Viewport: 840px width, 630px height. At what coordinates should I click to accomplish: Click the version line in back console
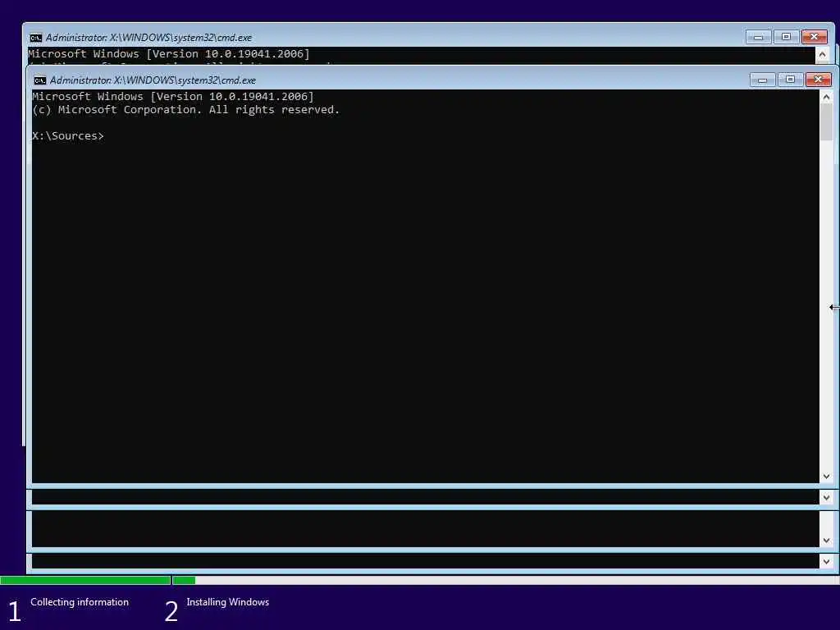click(169, 54)
